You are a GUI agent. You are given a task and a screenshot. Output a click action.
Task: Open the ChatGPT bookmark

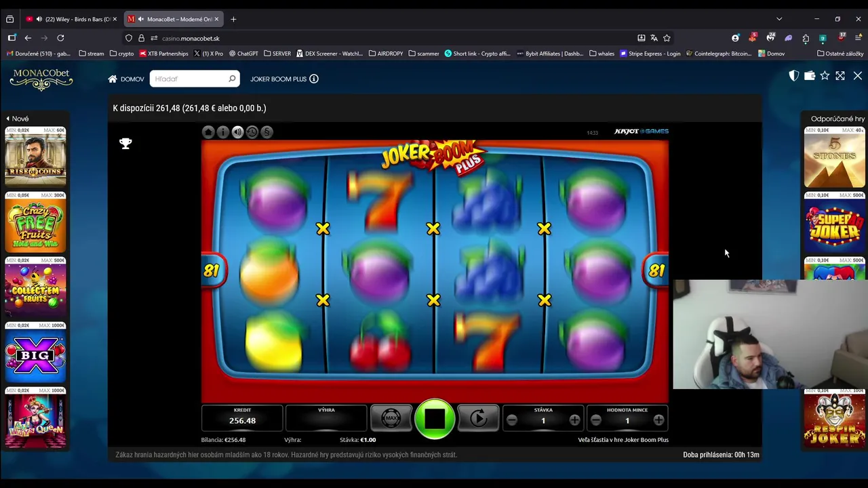[x=243, y=54]
